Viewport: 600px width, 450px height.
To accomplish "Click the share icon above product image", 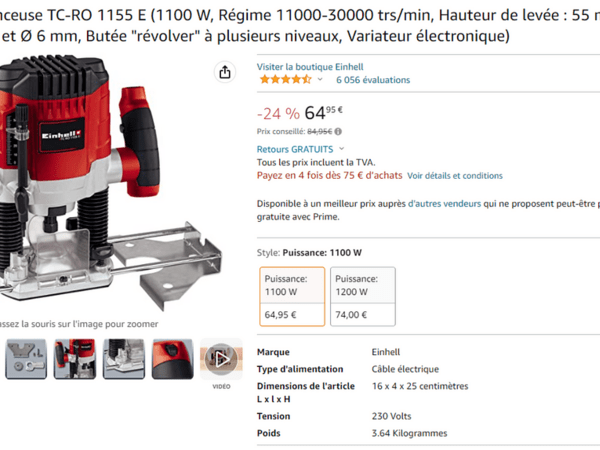I will coord(225,72).
